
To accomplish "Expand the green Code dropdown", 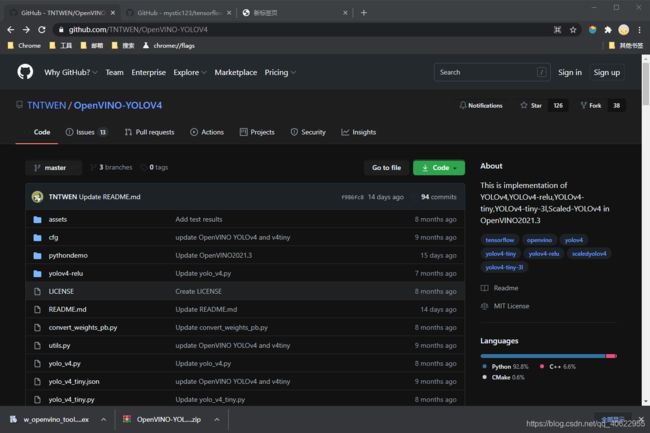I will tap(438, 168).
